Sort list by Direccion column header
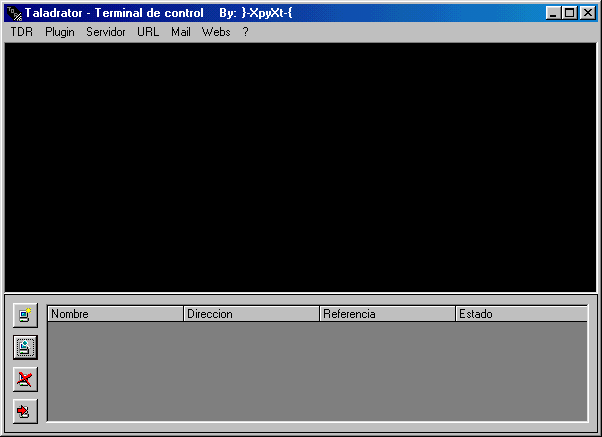 tap(251, 314)
